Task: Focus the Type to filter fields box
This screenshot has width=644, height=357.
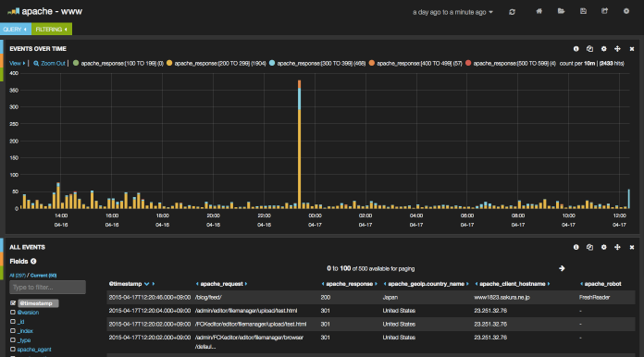Action: (x=47, y=288)
